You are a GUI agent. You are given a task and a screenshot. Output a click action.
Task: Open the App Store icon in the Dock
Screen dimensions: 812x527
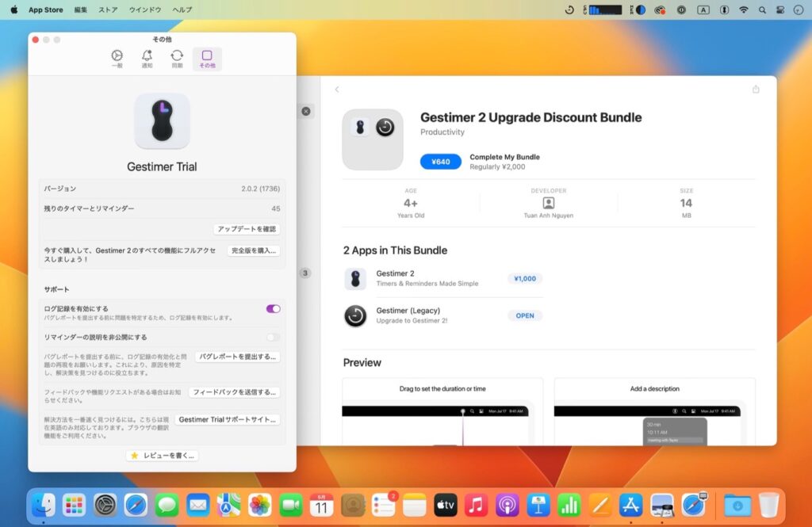[x=630, y=505]
